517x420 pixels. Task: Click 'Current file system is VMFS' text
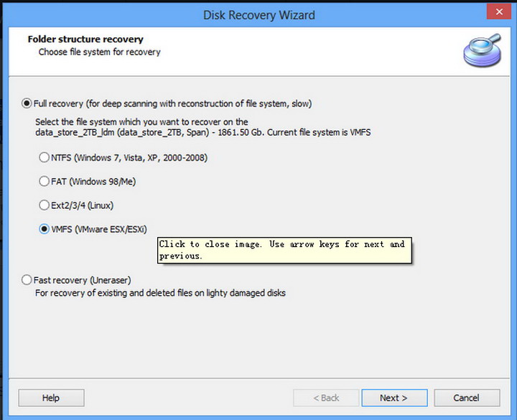(317, 133)
